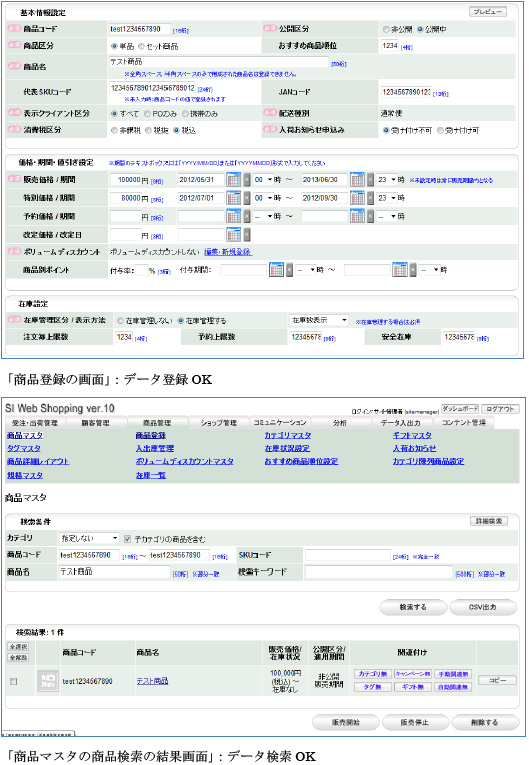
Task: Open the 商品登録 link
Action: [x=151, y=435]
